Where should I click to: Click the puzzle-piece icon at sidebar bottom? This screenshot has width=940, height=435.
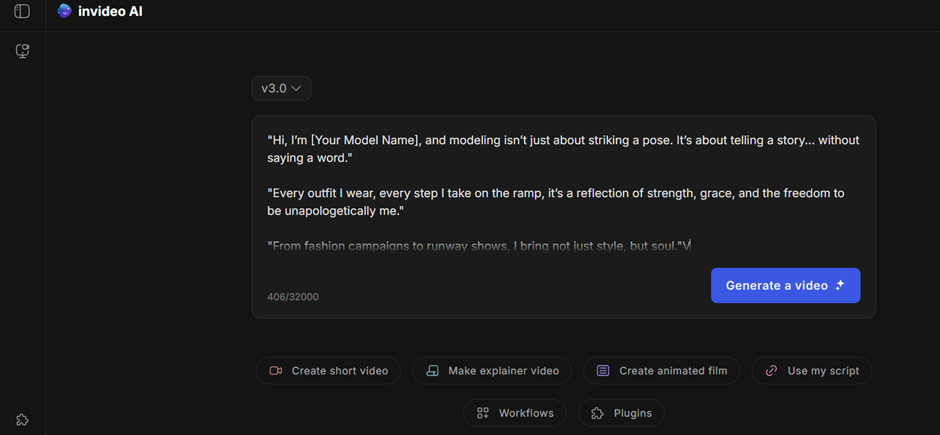pos(22,420)
